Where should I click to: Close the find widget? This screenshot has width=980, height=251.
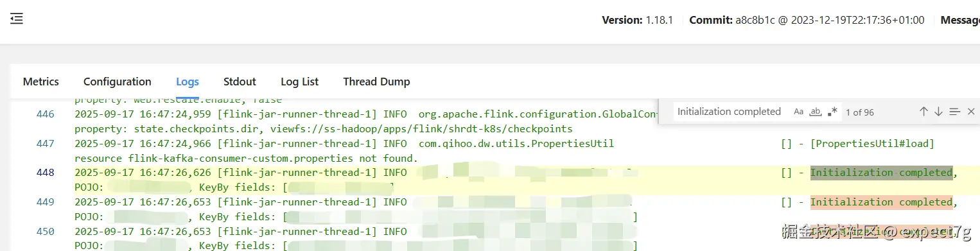click(971, 112)
